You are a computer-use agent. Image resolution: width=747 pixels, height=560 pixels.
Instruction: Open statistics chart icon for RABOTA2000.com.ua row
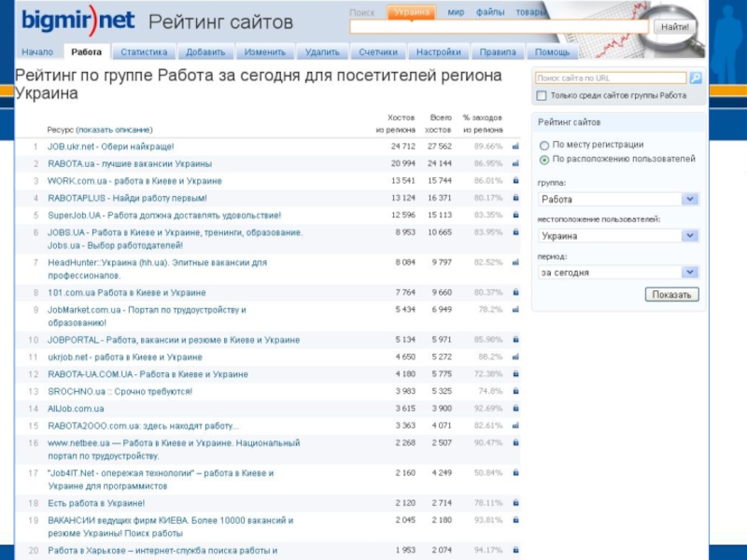coord(515,426)
